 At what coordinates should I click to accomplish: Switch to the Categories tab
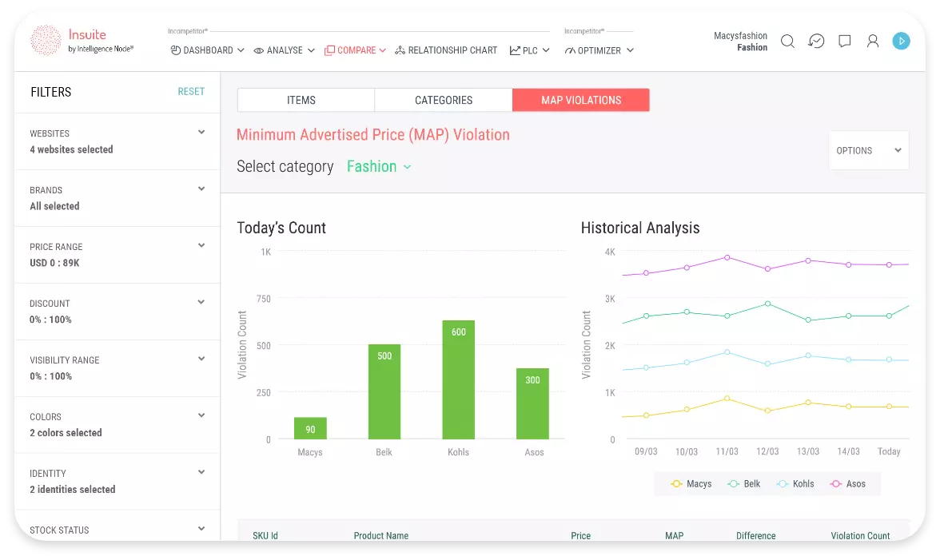[443, 100]
